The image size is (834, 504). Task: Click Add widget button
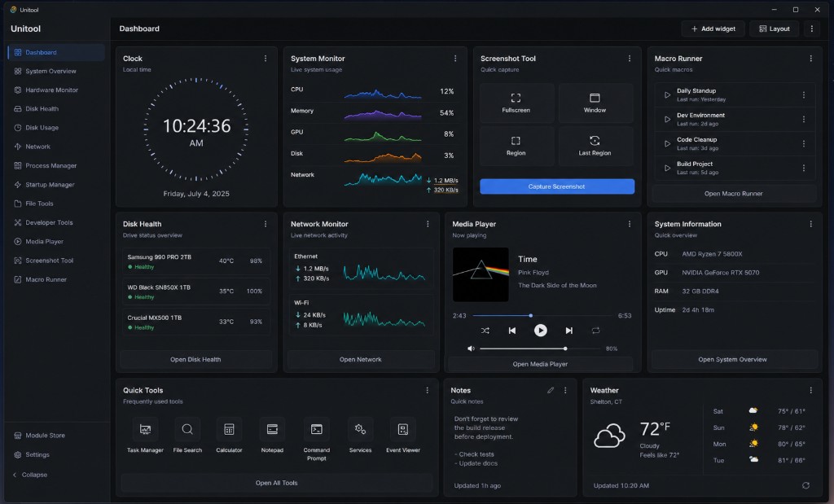click(x=713, y=28)
